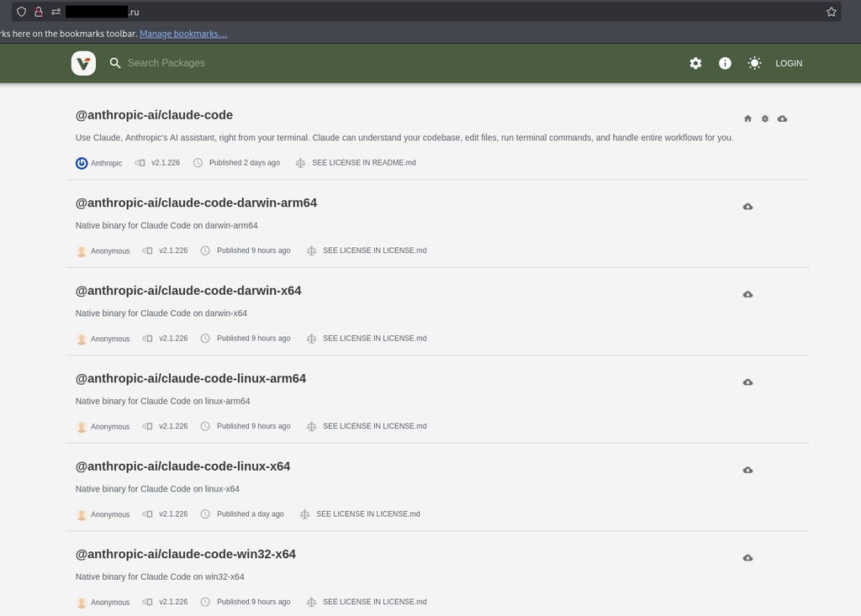Click 'Published 2 days ago' text
Viewport: 861px width, 616px height.
(245, 162)
